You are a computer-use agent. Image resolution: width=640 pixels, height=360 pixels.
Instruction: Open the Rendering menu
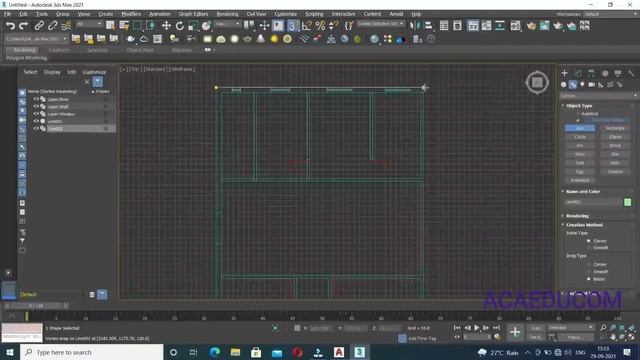pyautogui.click(x=227, y=14)
